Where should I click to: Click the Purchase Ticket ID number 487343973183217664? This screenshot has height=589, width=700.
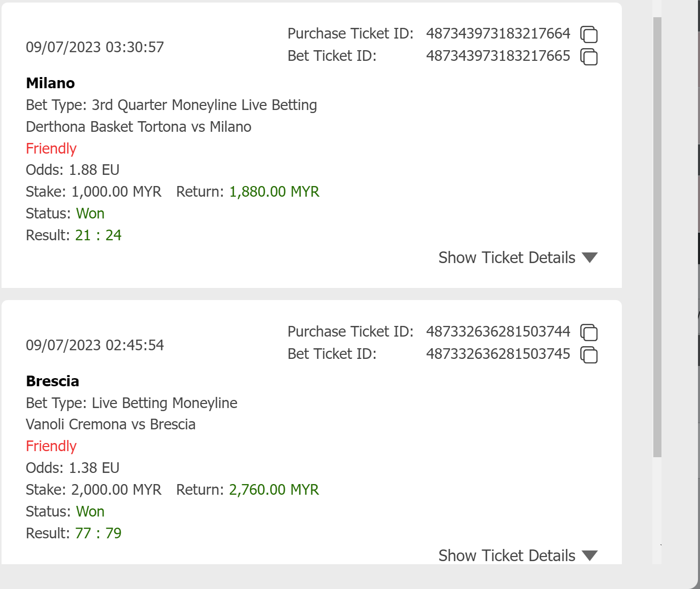[498, 33]
